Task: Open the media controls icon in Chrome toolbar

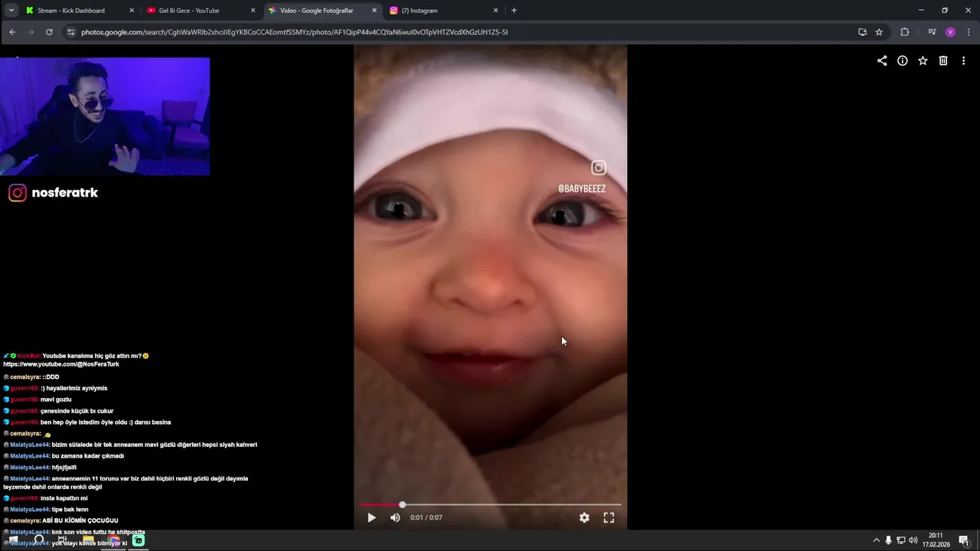Action: click(932, 32)
